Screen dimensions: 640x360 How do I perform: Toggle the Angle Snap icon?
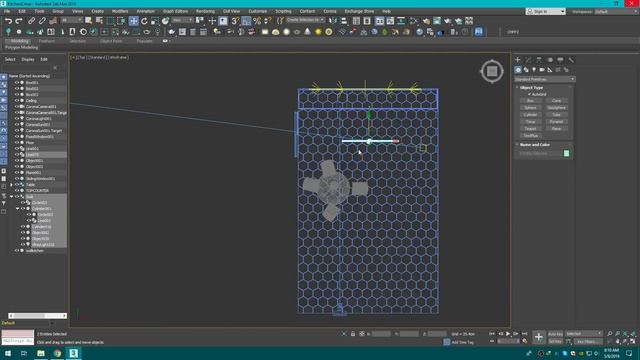[x=246, y=21]
